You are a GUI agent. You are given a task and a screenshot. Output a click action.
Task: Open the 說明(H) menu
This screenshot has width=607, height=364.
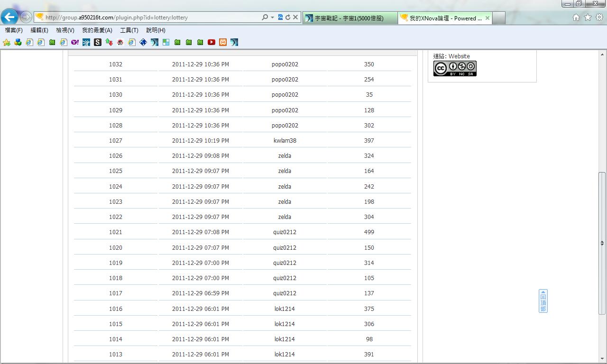tap(156, 30)
